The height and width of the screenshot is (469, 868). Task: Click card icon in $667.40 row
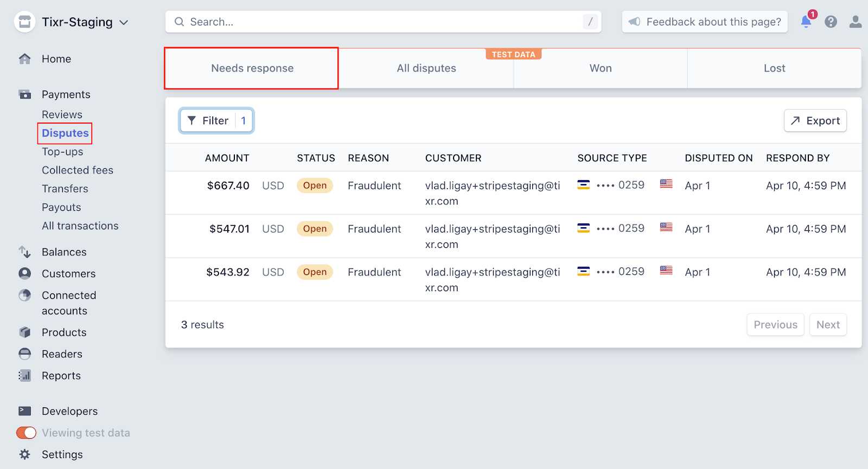(x=583, y=184)
